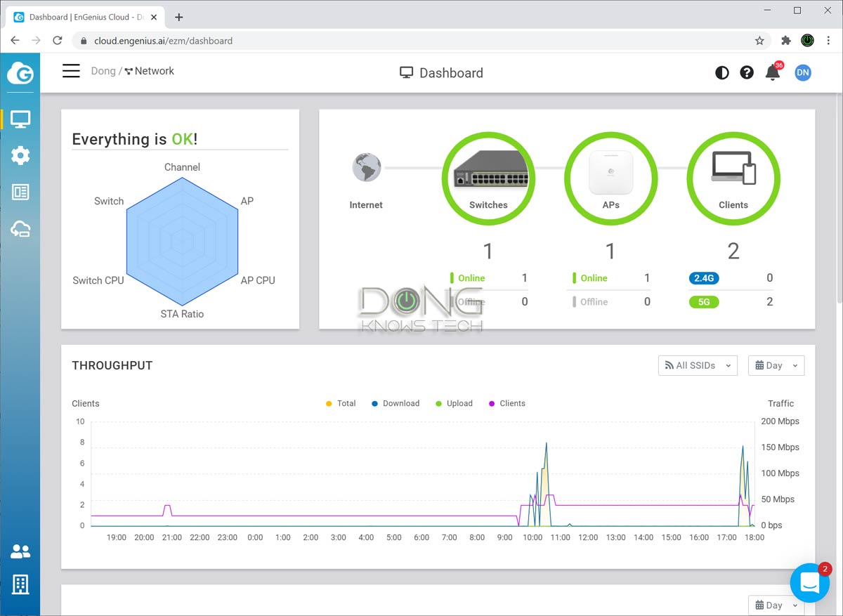Expand the All SSIDs dropdown
This screenshot has width=843, height=616.
pos(698,365)
